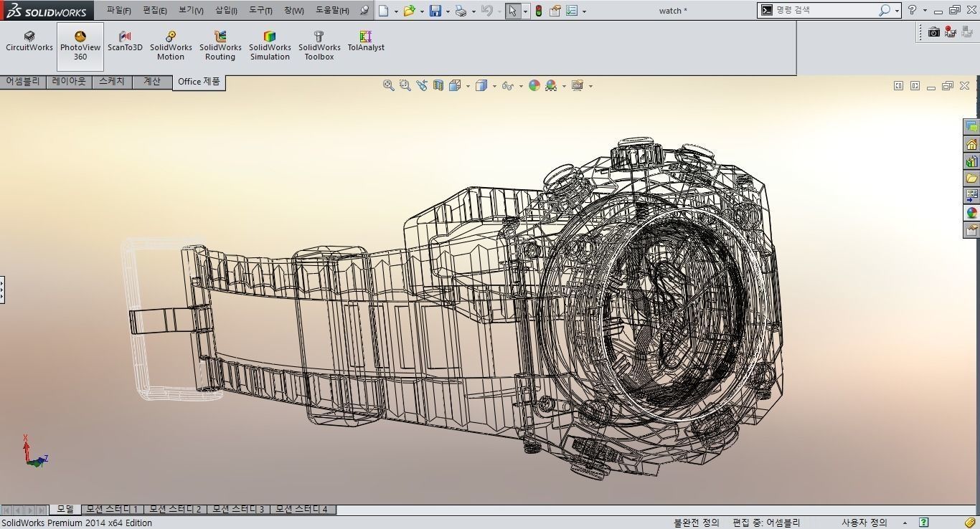980x529 pixels.
Task: Activate Zoom to Area tool
Action: coord(405,85)
